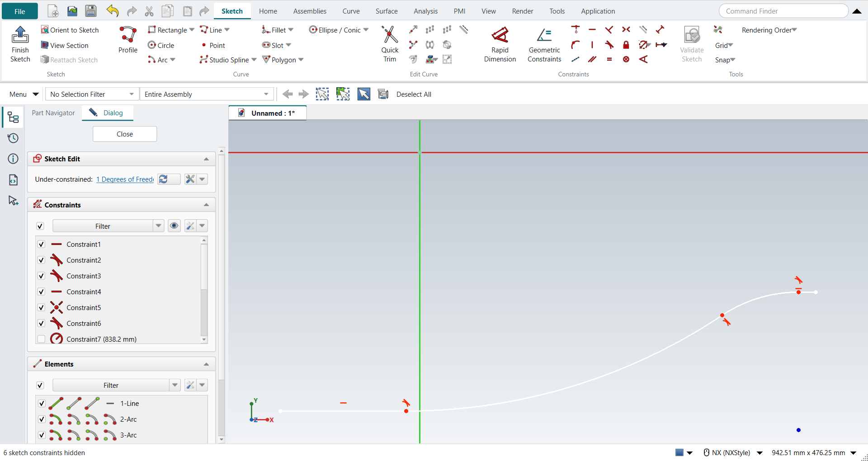Select the Constraint5 row
The image size is (868, 461).
119,307
